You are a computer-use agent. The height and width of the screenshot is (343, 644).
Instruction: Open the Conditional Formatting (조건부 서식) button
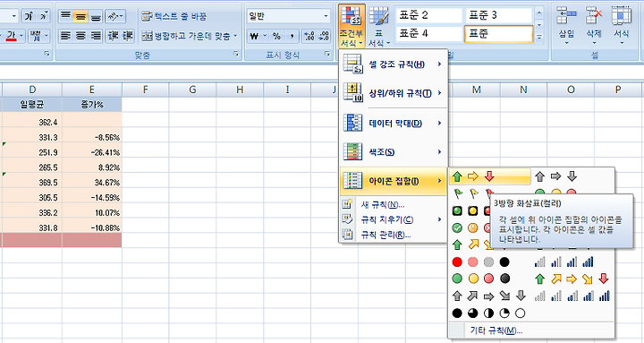(352, 26)
